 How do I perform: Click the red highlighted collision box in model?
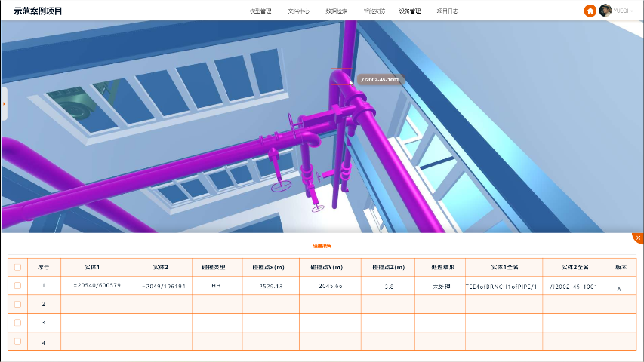(x=340, y=76)
